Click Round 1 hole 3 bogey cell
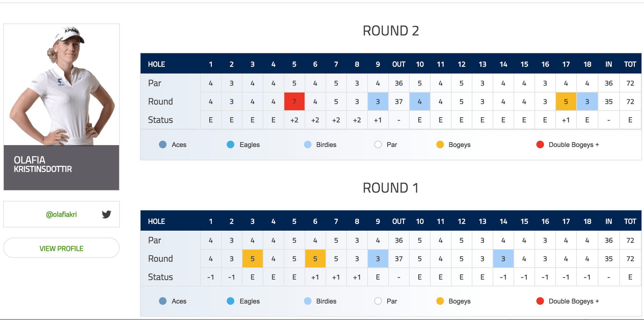Image resolution: width=644 pixels, height=320 pixels. 253,259
